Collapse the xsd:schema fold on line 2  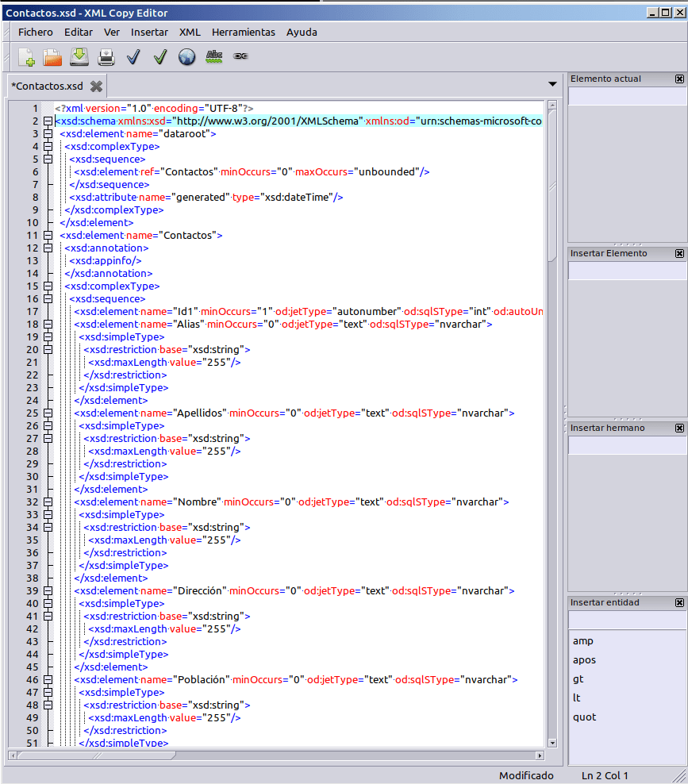coord(48,121)
